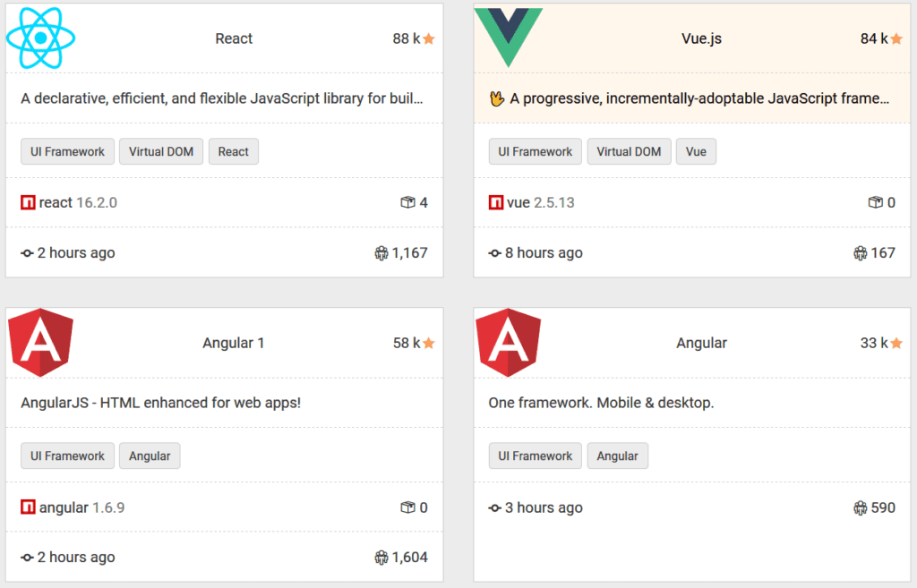This screenshot has height=588, width=917.
Task: Click the '3 hours ago' commit time
Action: coord(544,508)
